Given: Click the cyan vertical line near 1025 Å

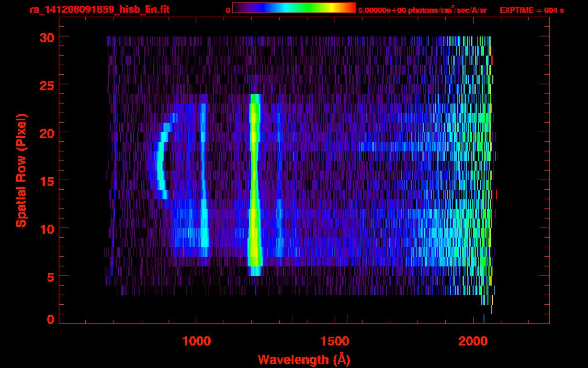Looking at the screenshot, I should 204,180.
